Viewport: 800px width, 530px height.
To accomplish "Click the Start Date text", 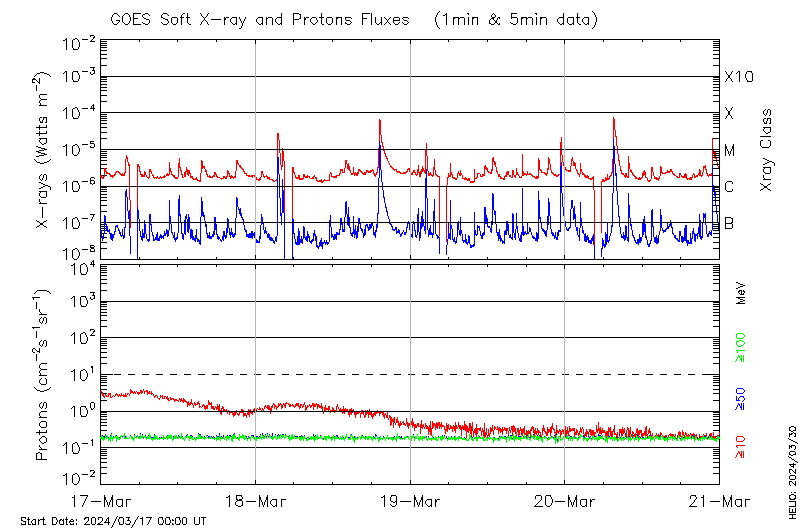I will click(x=114, y=521).
